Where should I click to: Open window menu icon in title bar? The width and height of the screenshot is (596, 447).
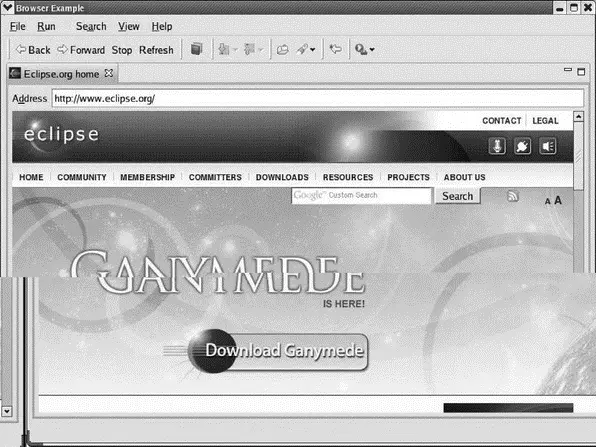(7, 8)
